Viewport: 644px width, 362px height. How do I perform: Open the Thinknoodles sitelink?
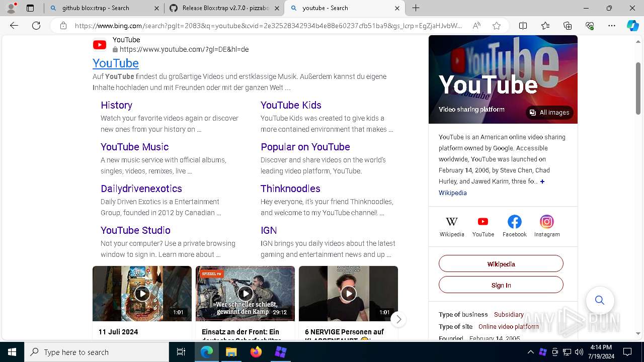(x=290, y=189)
